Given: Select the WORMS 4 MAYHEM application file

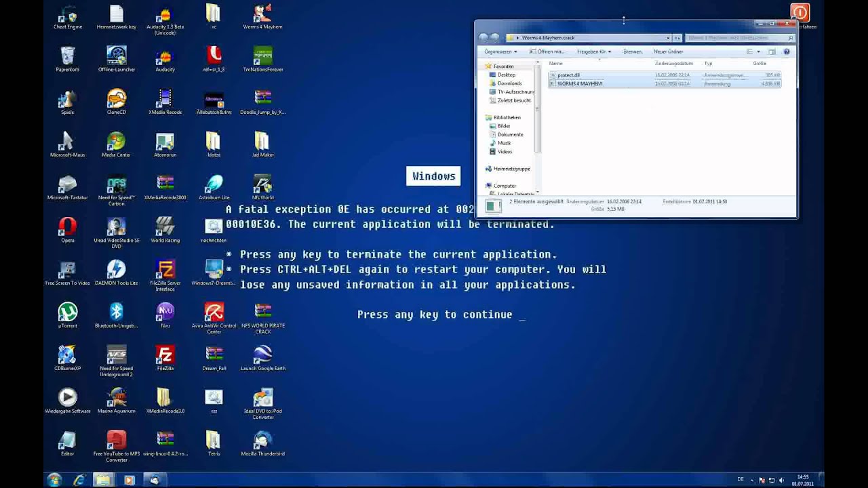Looking at the screenshot, I should coord(665,83).
